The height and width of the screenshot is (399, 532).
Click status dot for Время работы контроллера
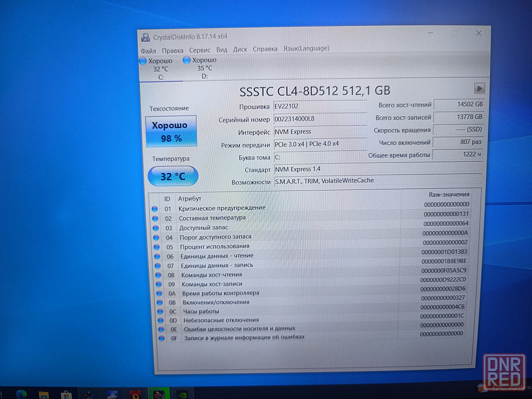coord(159,293)
